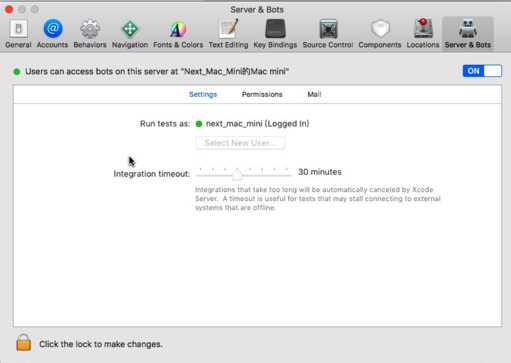Click the next_mac_mini (Logged In) user text
The width and height of the screenshot is (511, 363).
tap(257, 124)
